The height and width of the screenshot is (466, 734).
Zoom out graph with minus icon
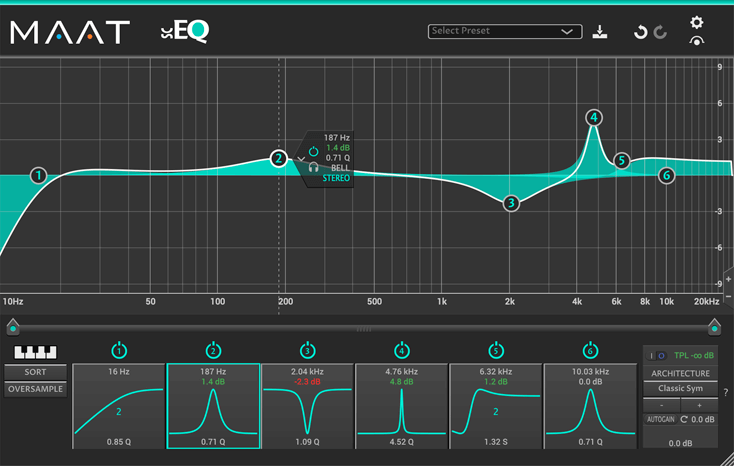[728, 297]
